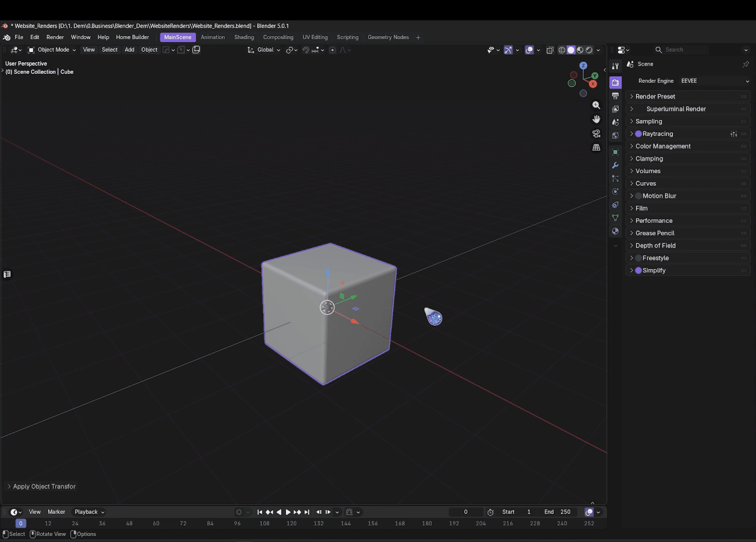Image resolution: width=756 pixels, height=542 pixels.
Task: Toggle snapping magnet in header
Action: coord(305,50)
